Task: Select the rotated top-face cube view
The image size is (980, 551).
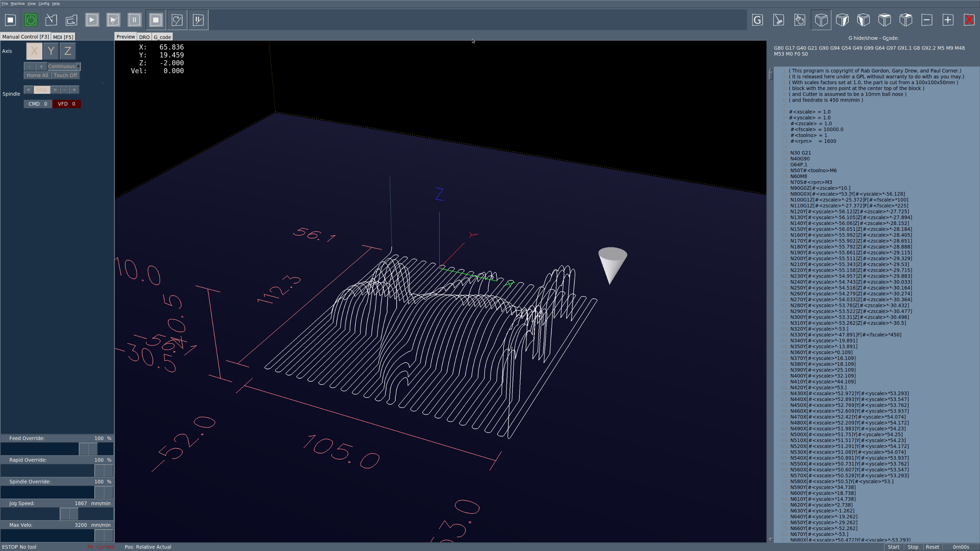Action: (x=906, y=20)
